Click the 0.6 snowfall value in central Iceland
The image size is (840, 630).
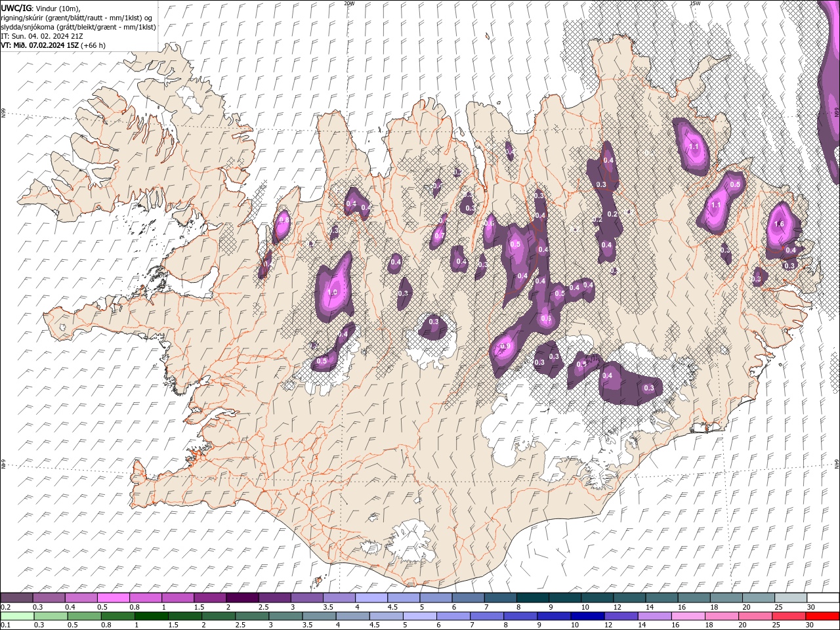tap(546, 319)
